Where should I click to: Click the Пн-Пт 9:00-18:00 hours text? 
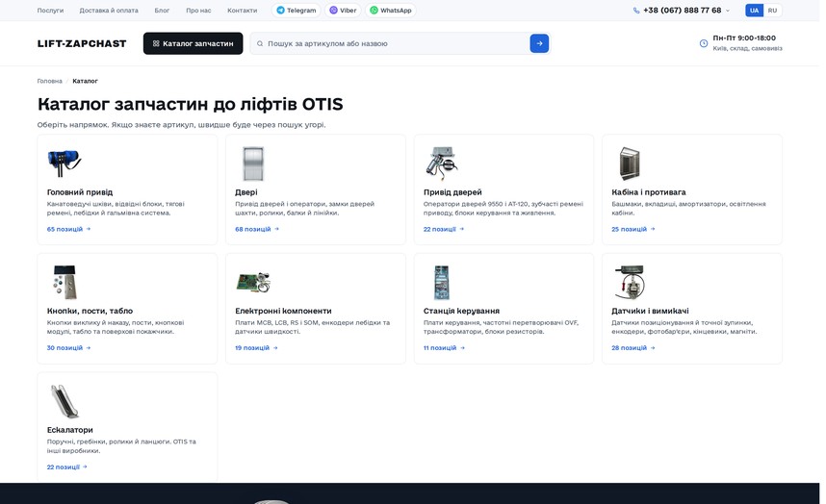click(x=744, y=38)
